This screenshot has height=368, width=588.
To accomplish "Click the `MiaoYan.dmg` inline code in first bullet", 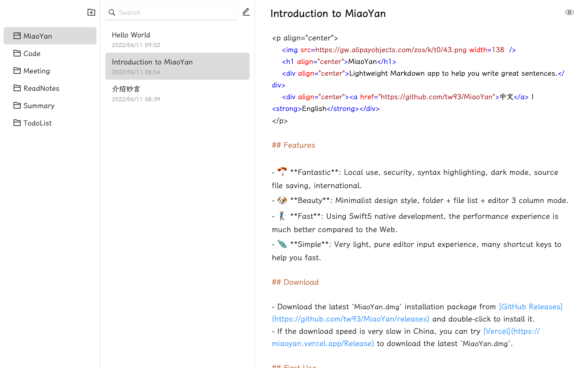I will pyautogui.click(x=377, y=307).
